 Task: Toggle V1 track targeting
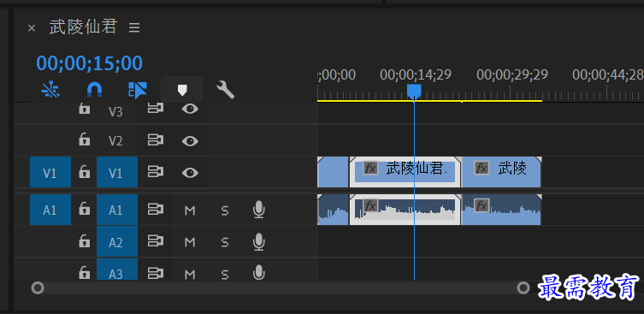(x=117, y=172)
